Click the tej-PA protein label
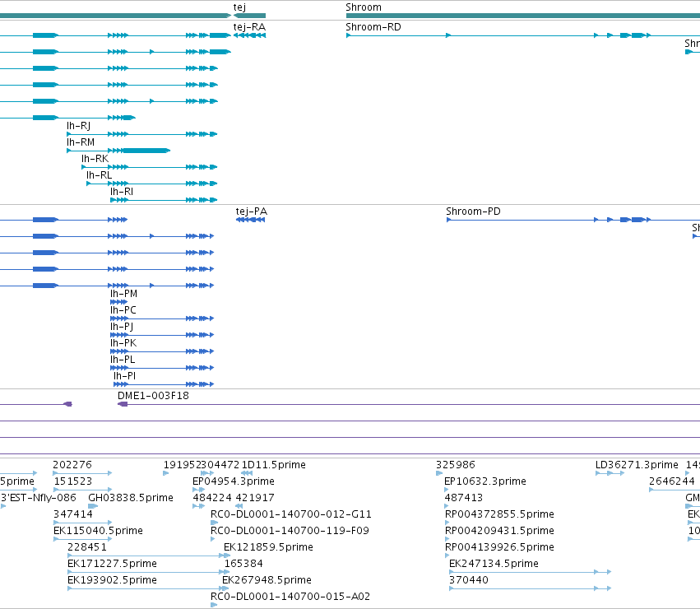 252,212
